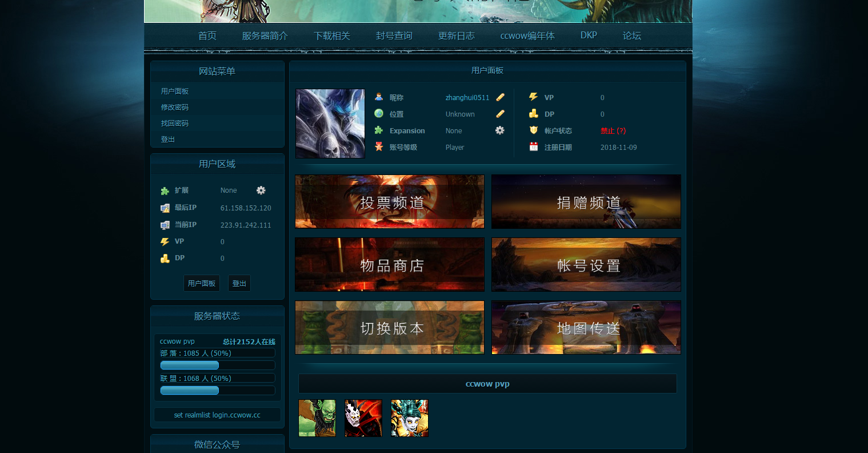868x453 pixels.
Task: Click the shield icon next to 帐户状态
Action: click(534, 130)
